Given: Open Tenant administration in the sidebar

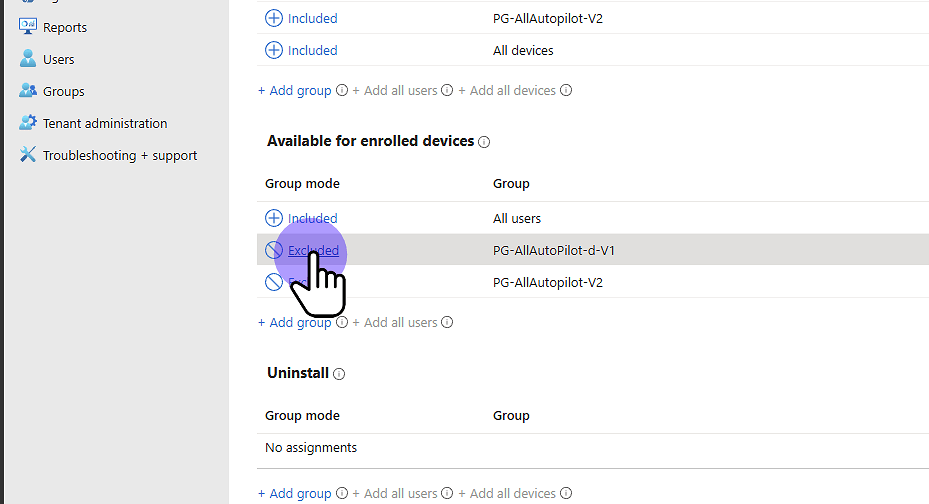Looking at the screenshot, I should point(105,123).
